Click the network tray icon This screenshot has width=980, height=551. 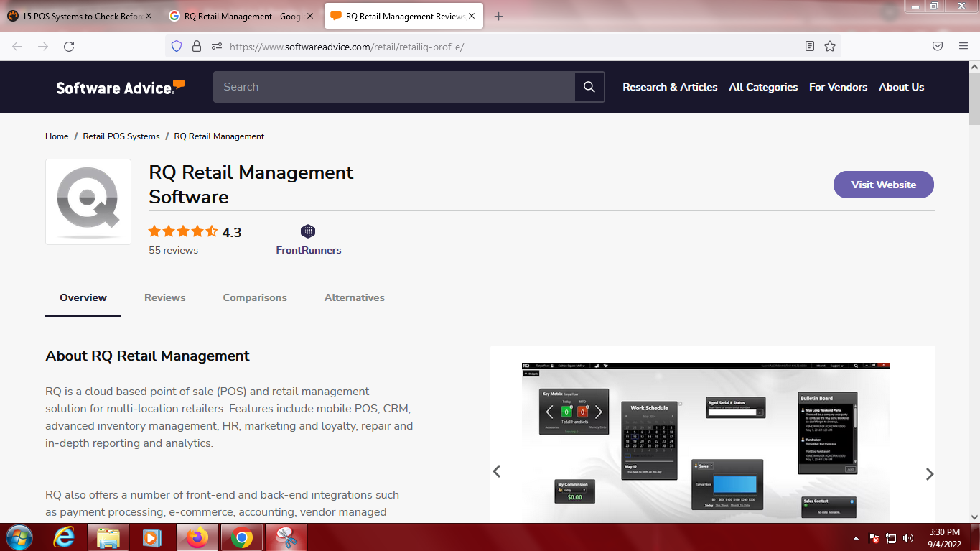coord(891,538)
